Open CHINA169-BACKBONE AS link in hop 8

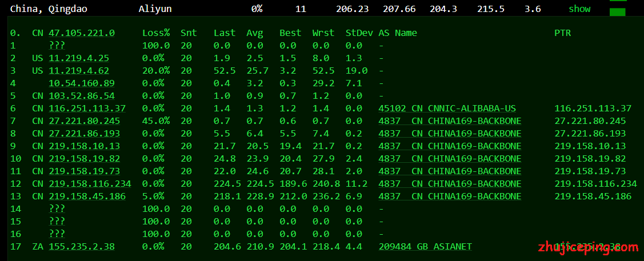point(450,134)
